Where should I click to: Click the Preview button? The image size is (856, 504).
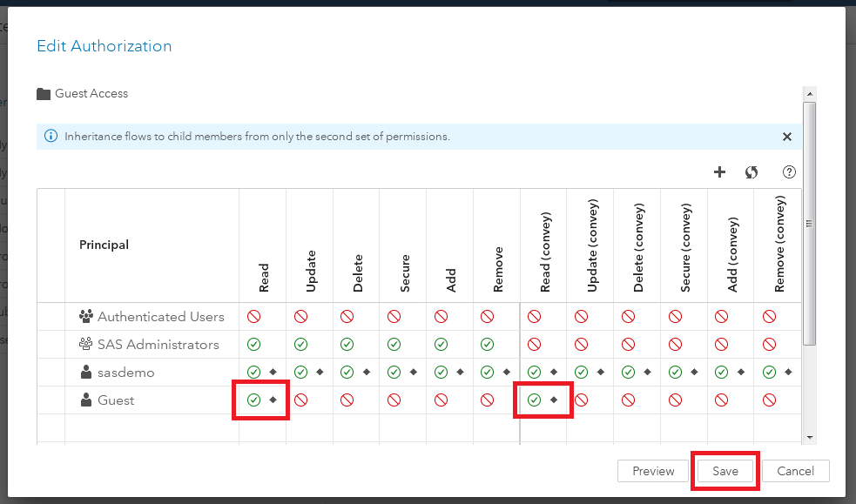coord(653,471)
